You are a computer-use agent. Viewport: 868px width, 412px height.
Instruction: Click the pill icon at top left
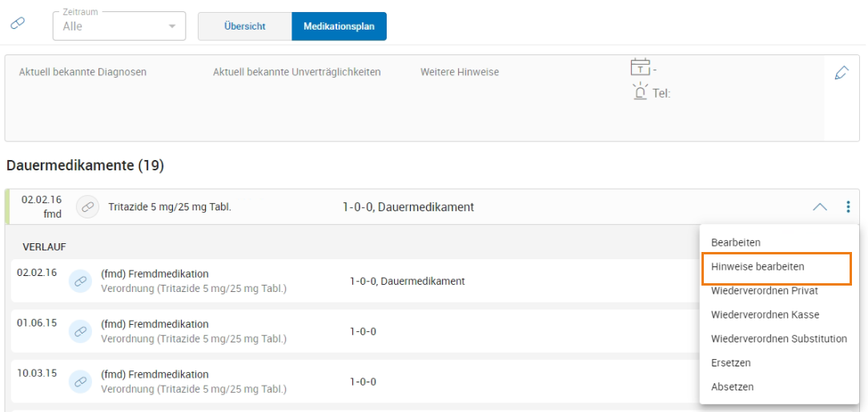(18, 24)
